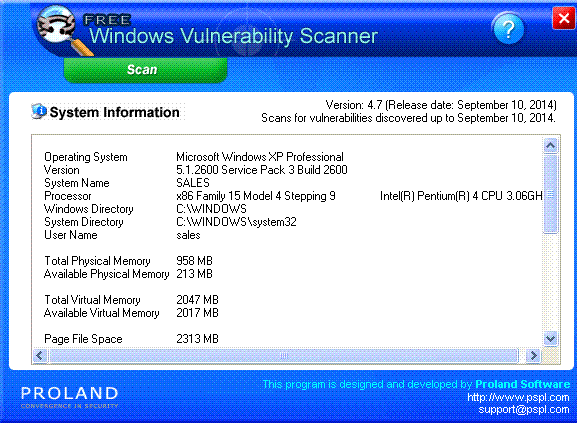The width and height of the screenshot is (577, 423).
Task: Click the magnifying glass scanner logo
Action: [x=62, y=30]
